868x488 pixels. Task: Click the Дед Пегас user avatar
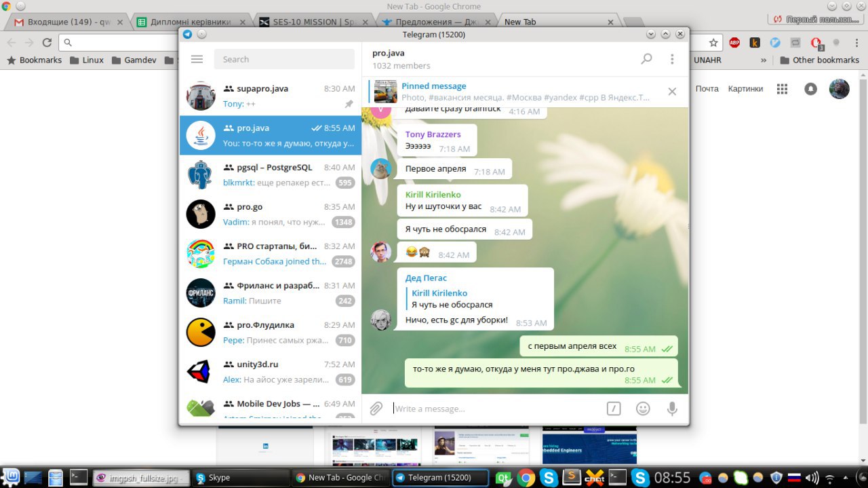(x=381, y=320)
